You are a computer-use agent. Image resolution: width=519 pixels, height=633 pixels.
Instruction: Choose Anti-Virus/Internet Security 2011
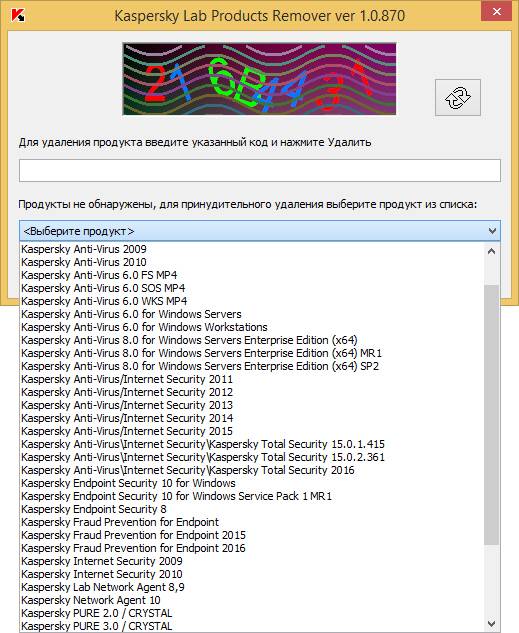[x=252, y=379]
